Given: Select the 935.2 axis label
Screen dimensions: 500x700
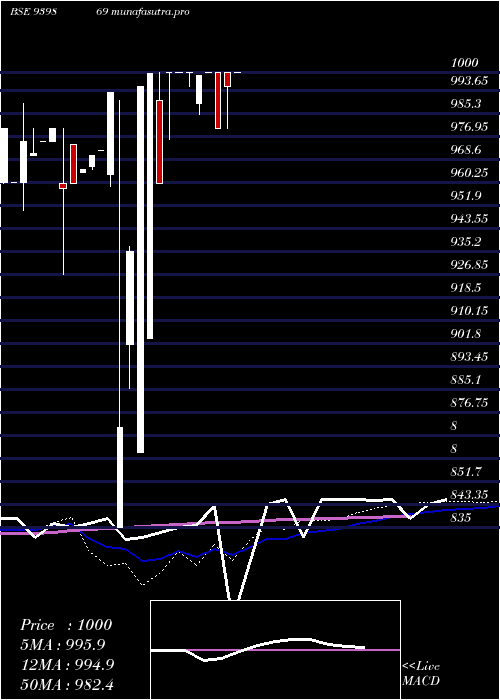Looking at the screenshot, I should pyautogui.click(x=466, y=242).
